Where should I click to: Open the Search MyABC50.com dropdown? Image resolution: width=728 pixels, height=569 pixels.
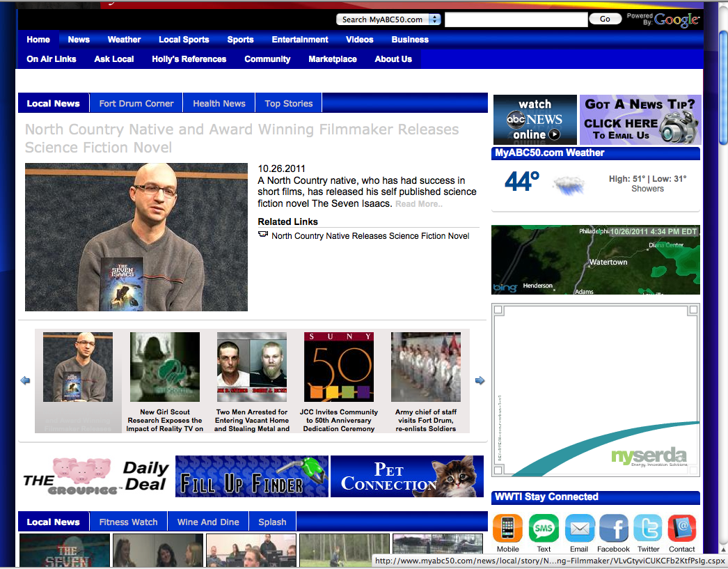(x=388, y=20)
